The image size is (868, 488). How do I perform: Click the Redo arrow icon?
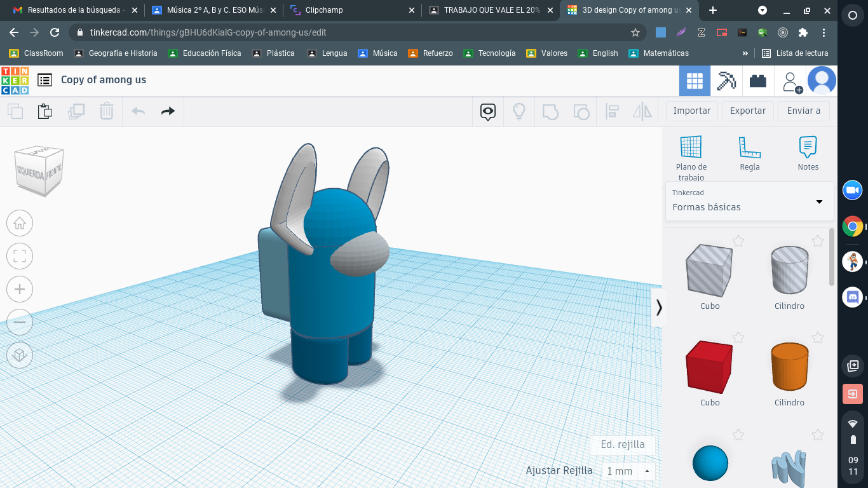[168, 111]
